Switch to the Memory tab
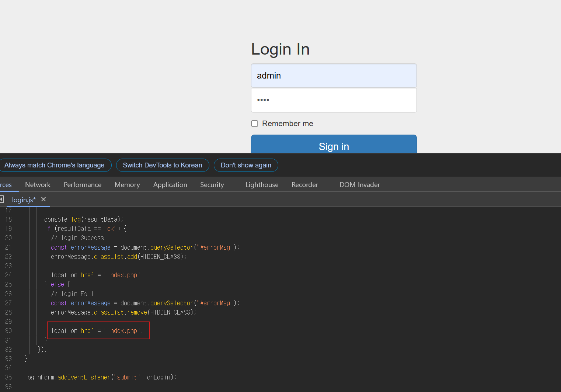Screen dimensions: 561x392 [x=127, y=185]
